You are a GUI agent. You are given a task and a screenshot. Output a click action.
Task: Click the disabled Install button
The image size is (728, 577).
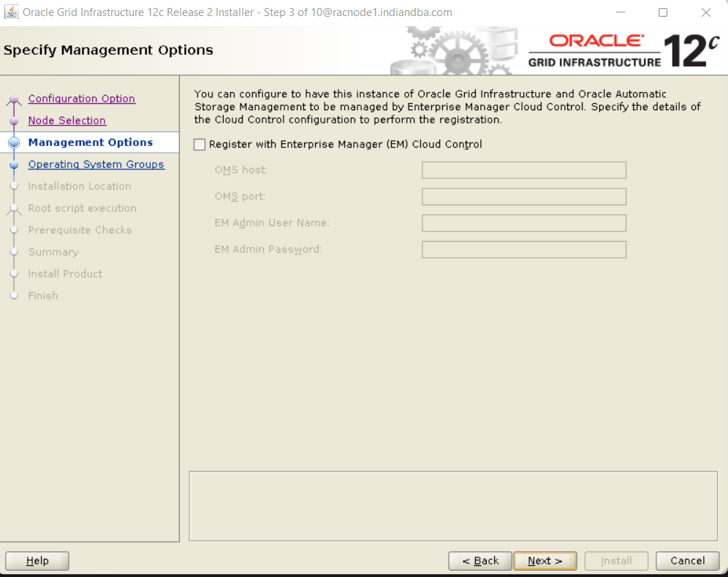tap(616, 561)
